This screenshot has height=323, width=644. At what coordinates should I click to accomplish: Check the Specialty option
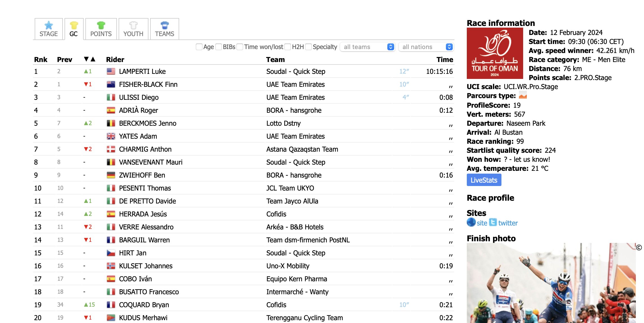coord(308,47)
